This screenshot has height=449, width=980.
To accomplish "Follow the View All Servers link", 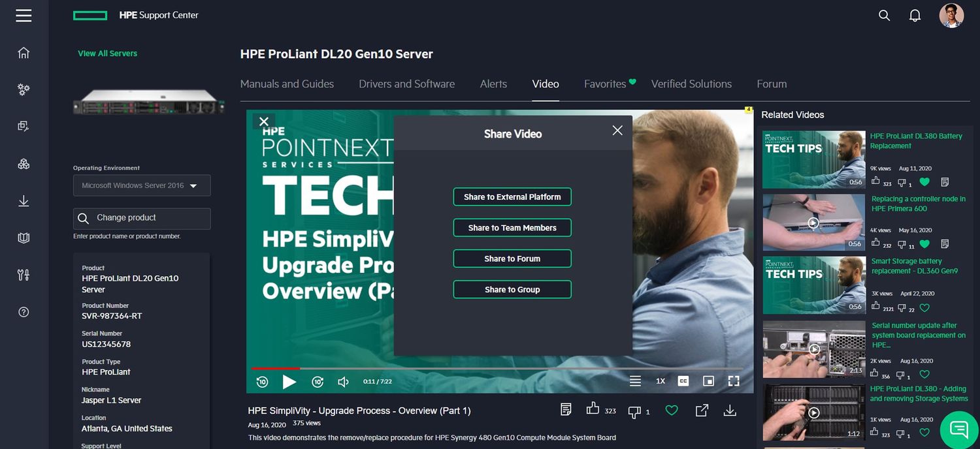I will (x=108, y=54).
